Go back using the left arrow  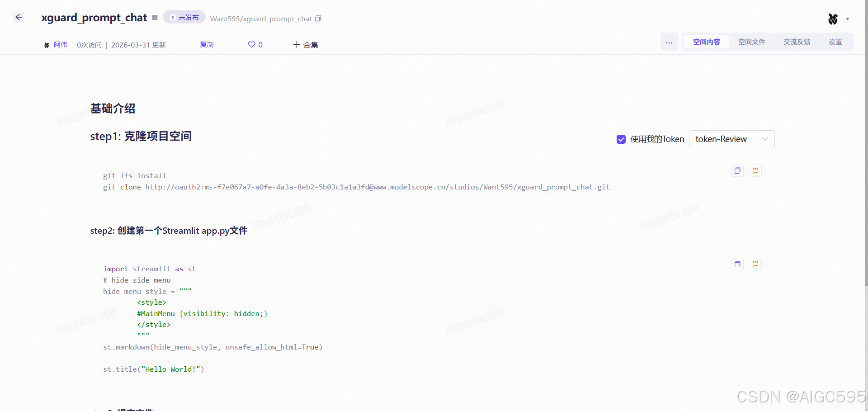click(x=19, y=18)
